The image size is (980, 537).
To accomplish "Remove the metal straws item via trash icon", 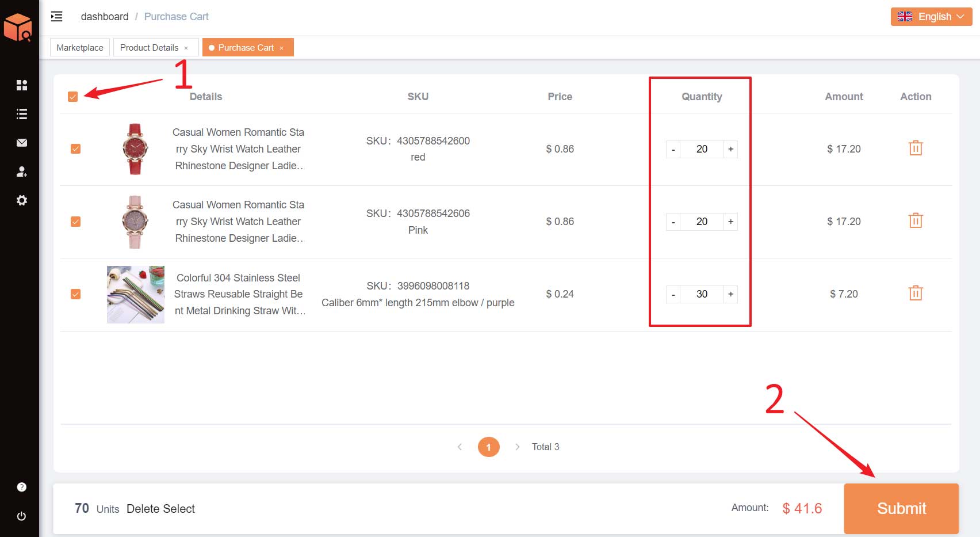I will coord(915,294).
